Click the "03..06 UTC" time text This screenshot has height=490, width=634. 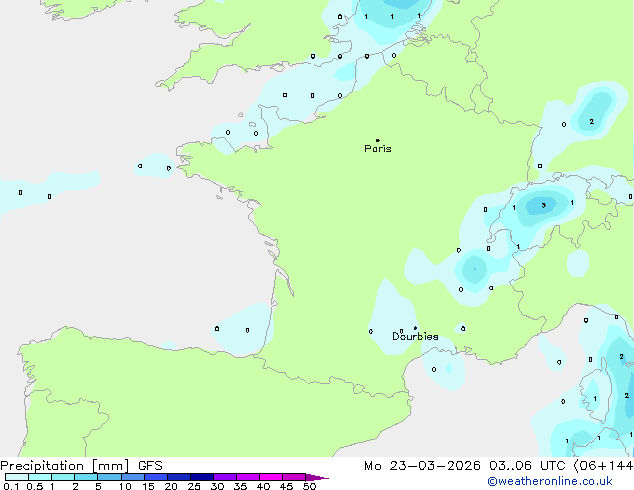coord(527,466)
